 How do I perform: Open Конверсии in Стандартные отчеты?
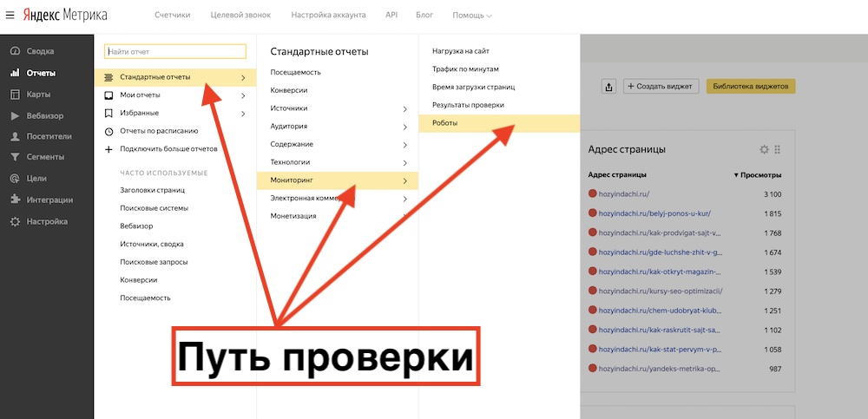coord(289,90)
